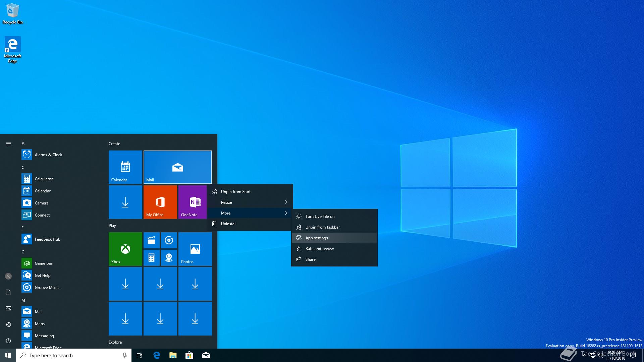Open Pictures from the Start sidebar
The width and height of the screenshot is (644, 362).
pyautogui.click(x=8, y=308)
